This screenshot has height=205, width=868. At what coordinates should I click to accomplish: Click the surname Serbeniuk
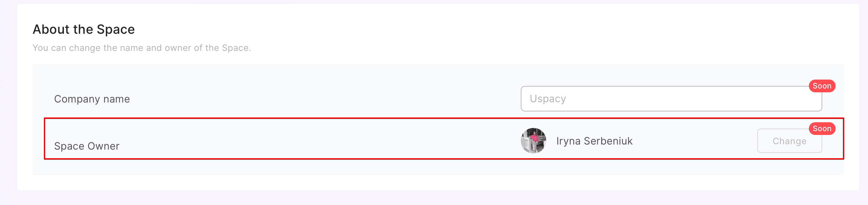point(608,141)
